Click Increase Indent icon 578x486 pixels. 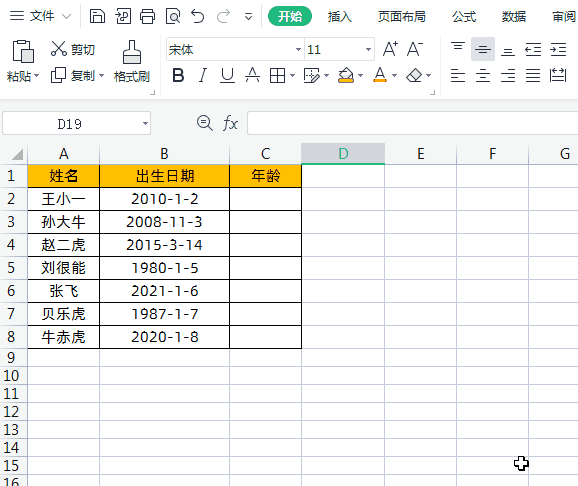(558, 49)
